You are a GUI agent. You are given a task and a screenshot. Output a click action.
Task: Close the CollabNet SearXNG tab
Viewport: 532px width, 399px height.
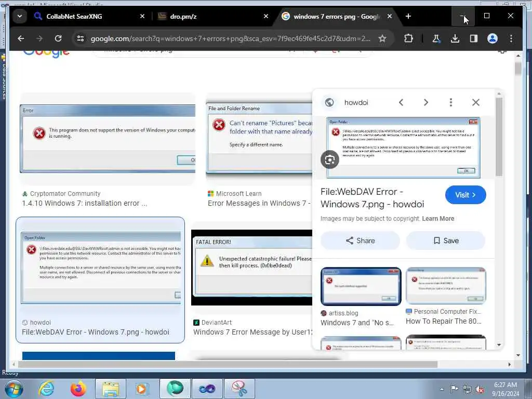(x=142, y=16)
